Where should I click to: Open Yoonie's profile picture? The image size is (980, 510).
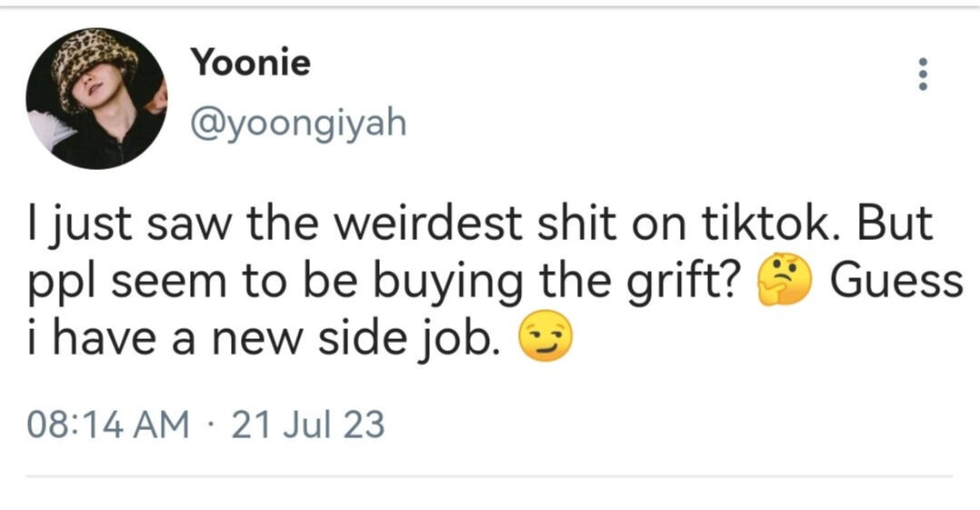tap(96, 99)
